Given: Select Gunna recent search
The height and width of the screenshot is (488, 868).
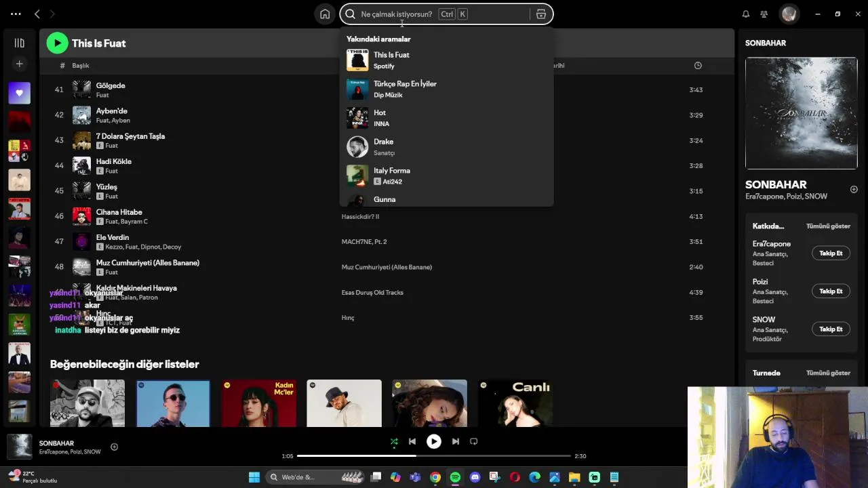Looking at the screenshot, I should tap(446, 199).
